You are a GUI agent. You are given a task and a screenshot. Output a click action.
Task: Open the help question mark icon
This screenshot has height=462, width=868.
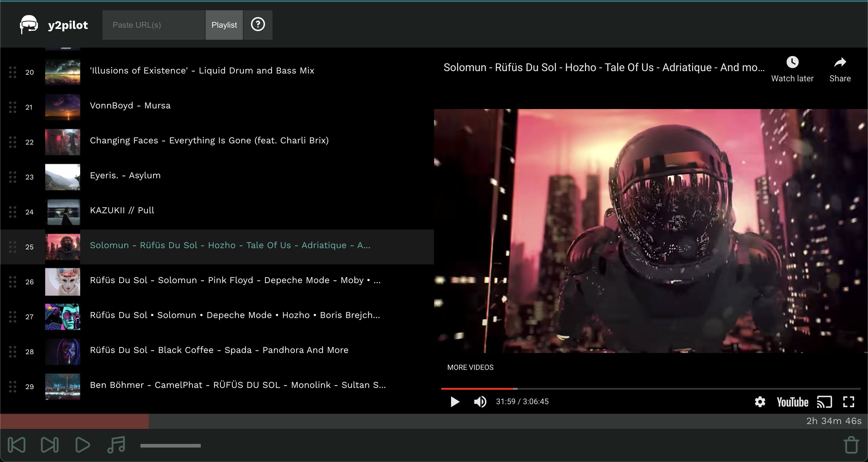pos(257,25)
